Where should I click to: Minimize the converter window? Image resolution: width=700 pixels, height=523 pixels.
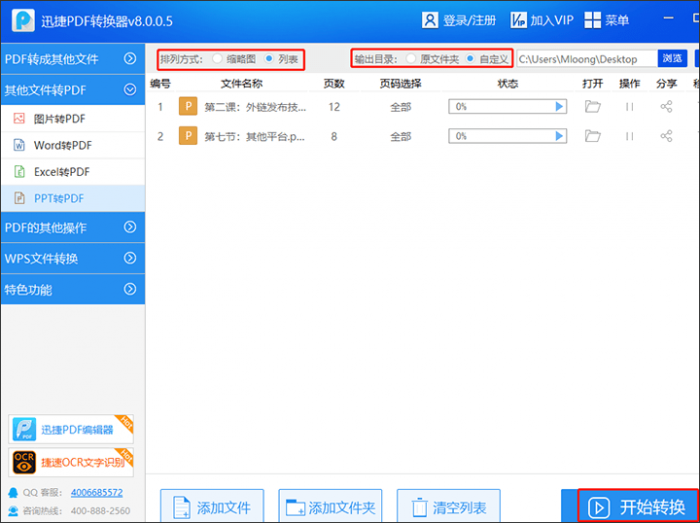coord(668,18)
